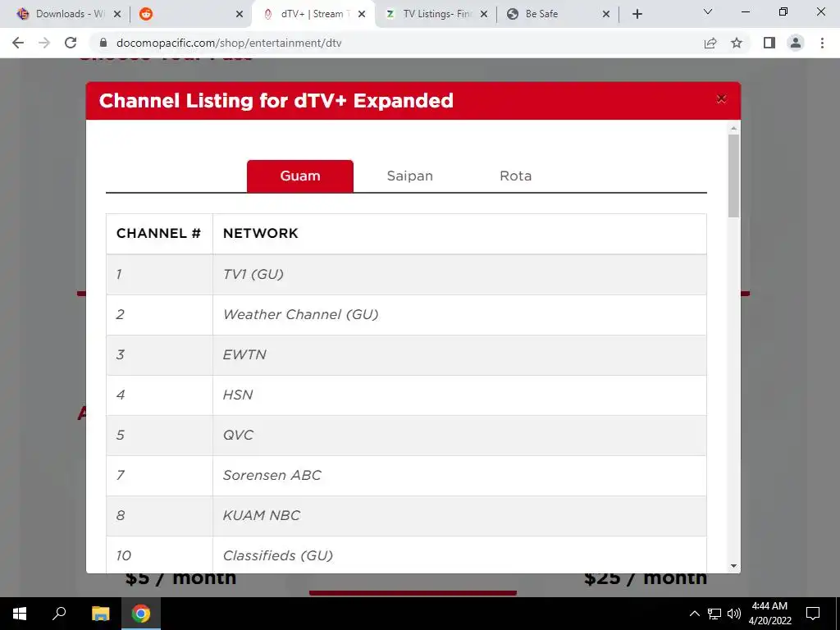Screen dimensions: 840x630
Task: Open the notification center
Action: coord(813,614)
